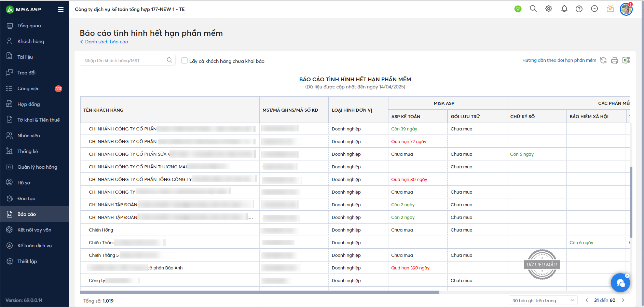Toggle the hamburger sidebar menu
The height and width of the screenshot is (307, 644).
click(61, 10)
